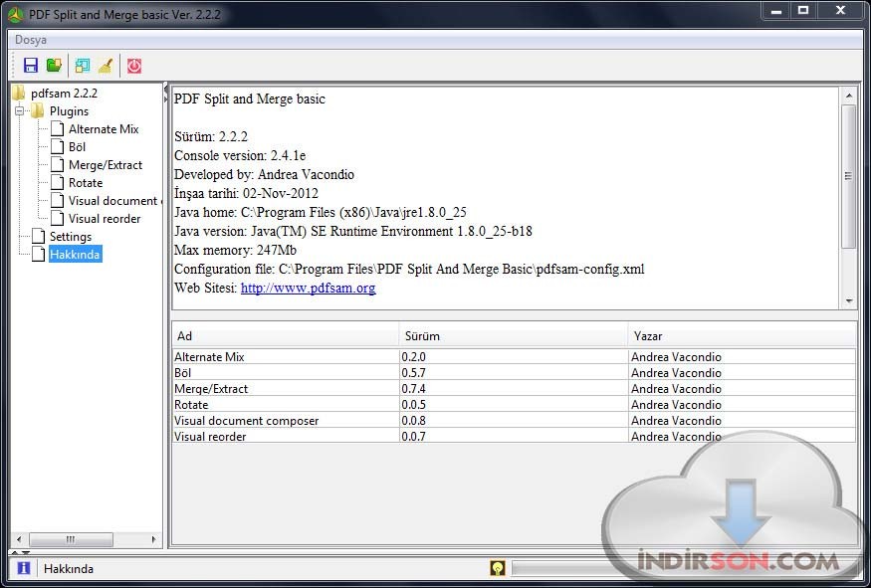Click the page icon next to Settings
This screenshot has width=871, height=588.
click(x=39, y=236)
